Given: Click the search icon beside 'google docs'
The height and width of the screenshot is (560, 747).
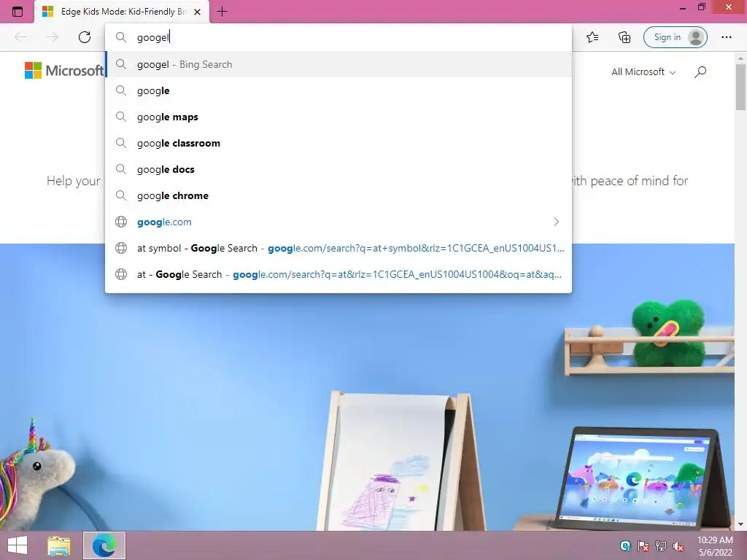Looking at the screenshot, I should (x=121, y=169).
